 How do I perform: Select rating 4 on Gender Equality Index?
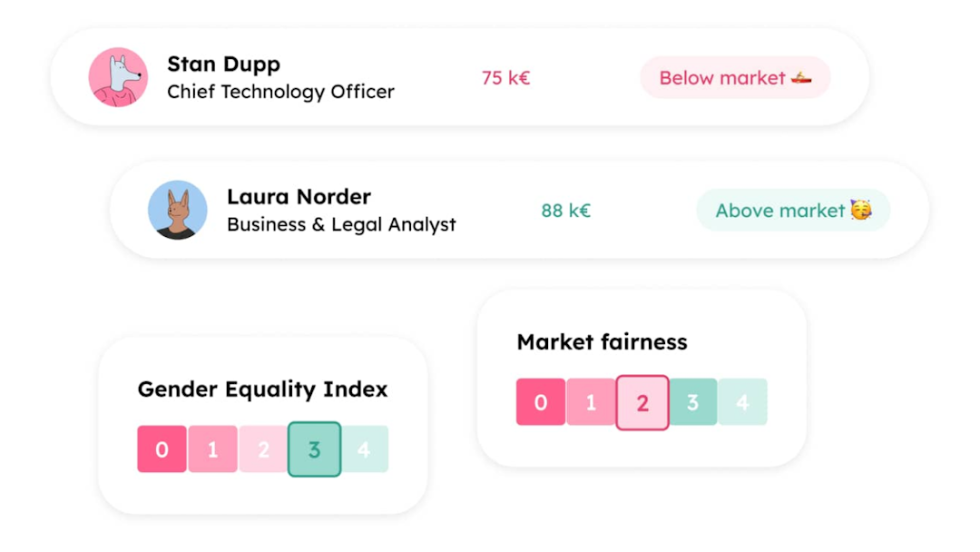click(x=365, y=448)
